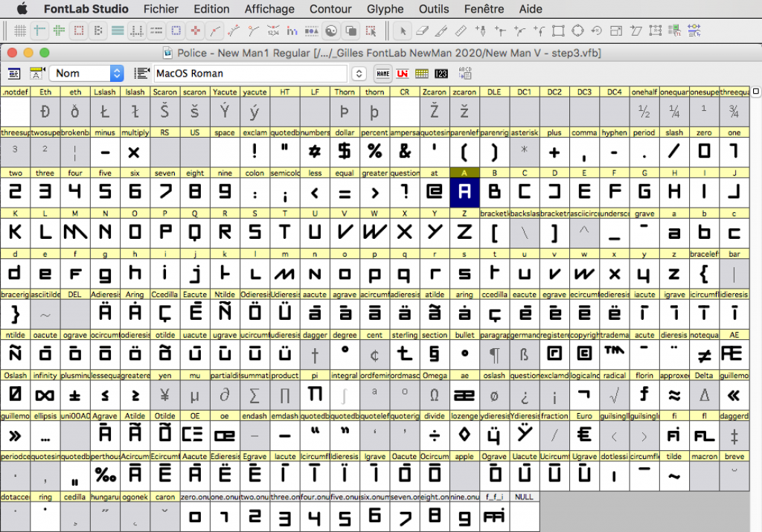Expand the MacOS Roman encoding list
Image resolution: width=762 pixels, height=532 pixels.
click(x=359, y=74)
